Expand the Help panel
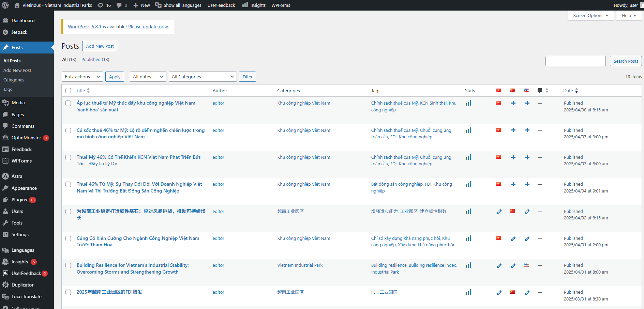Viewport: 644px width, 309px height. [629, 16]
